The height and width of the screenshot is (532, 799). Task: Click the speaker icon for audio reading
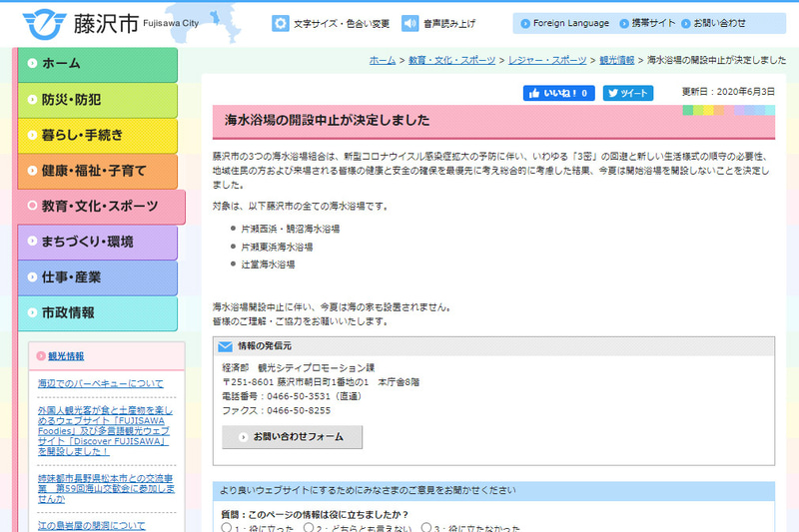pyautogui.click(x=409, y=23)
